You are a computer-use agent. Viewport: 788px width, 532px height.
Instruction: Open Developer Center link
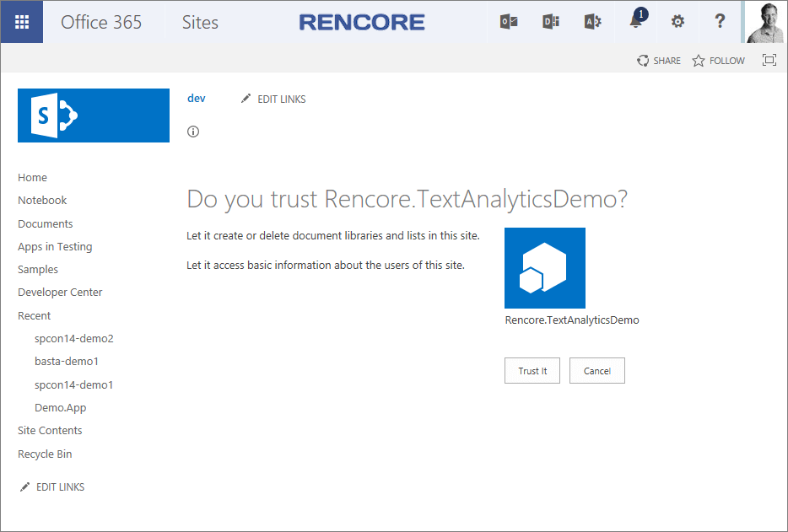(x=60, y=293)
